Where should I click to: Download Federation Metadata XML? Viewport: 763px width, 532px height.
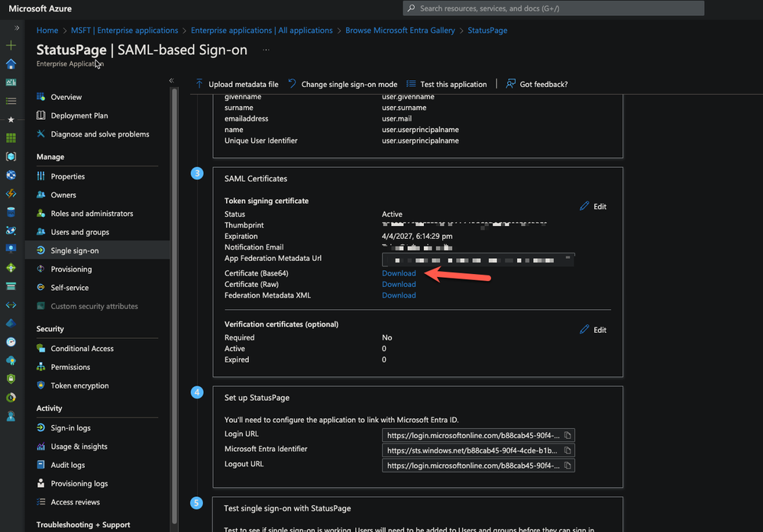pos(399,295)
